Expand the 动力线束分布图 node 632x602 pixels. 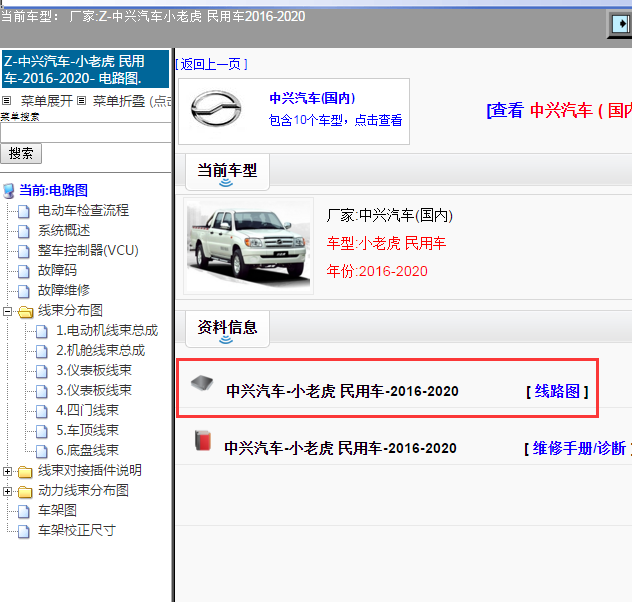tap(7, 491)
